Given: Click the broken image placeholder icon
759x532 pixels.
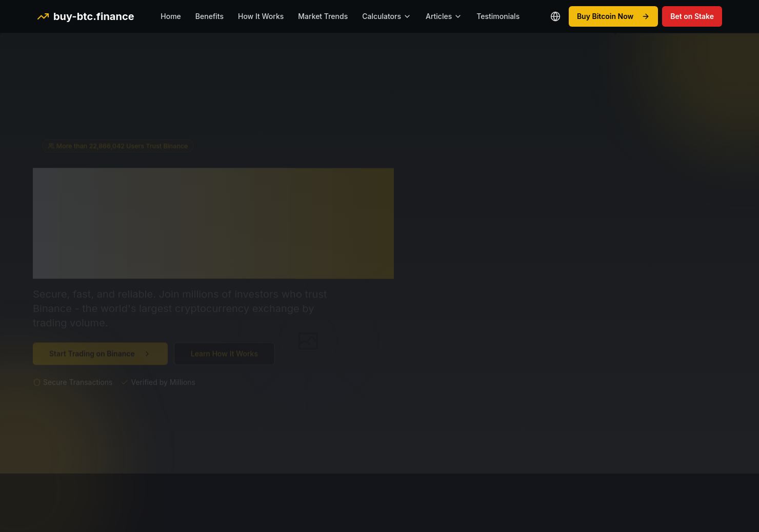Looking at the screenshot, I should pyautogui.click(x=308, y=341).
